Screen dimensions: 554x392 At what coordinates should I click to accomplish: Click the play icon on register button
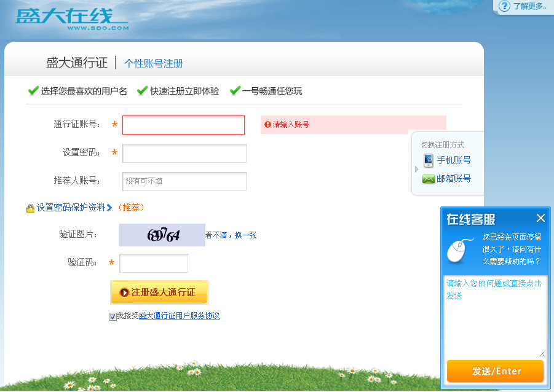[124, 292]
